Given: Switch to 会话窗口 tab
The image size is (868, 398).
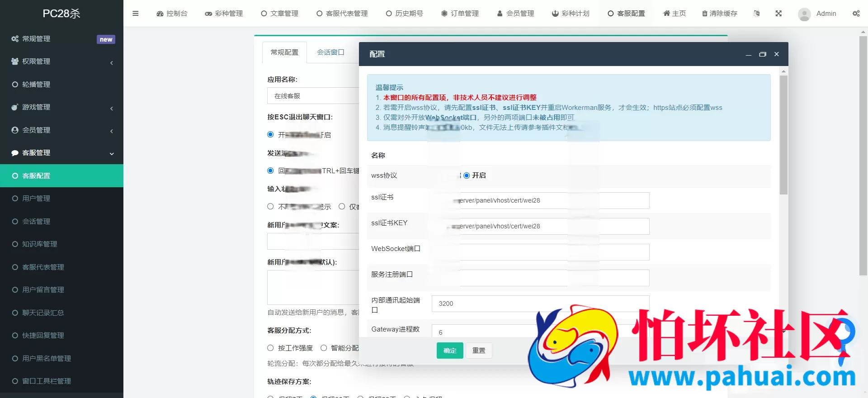Looking at the screenshot, I should [330, 52].
